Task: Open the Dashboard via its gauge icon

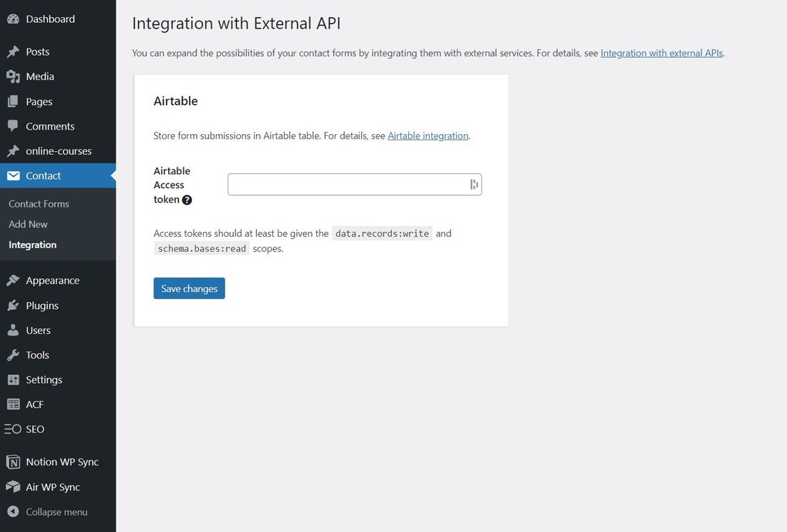Action: tap(12, 19)
